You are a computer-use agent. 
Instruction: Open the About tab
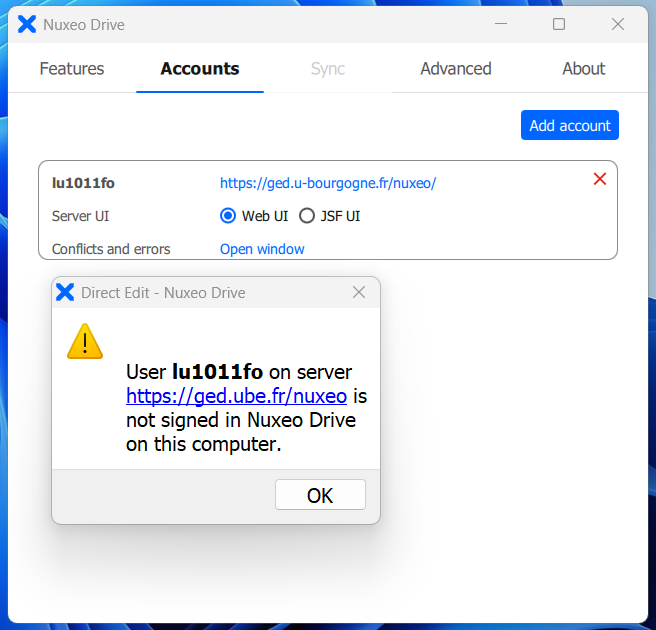pos(584,69)
